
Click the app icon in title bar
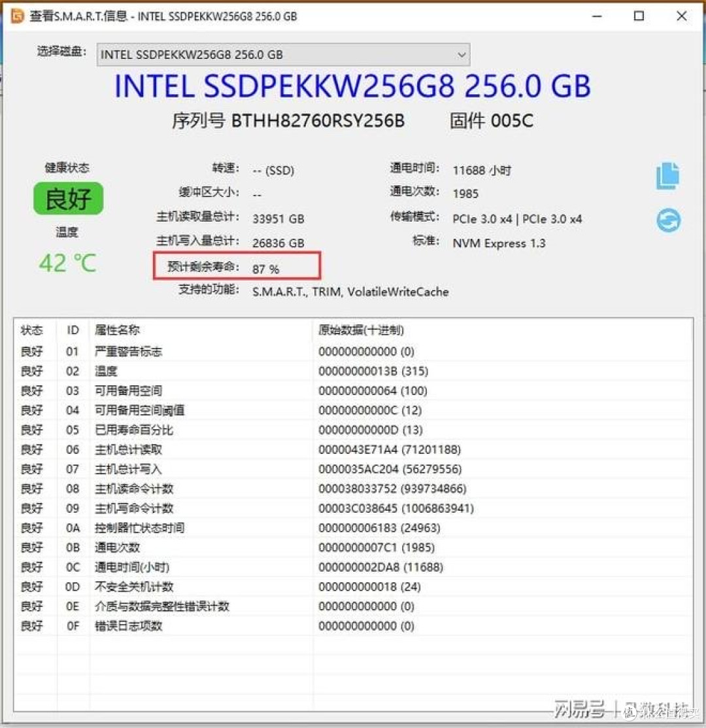[x=18, y=16]
